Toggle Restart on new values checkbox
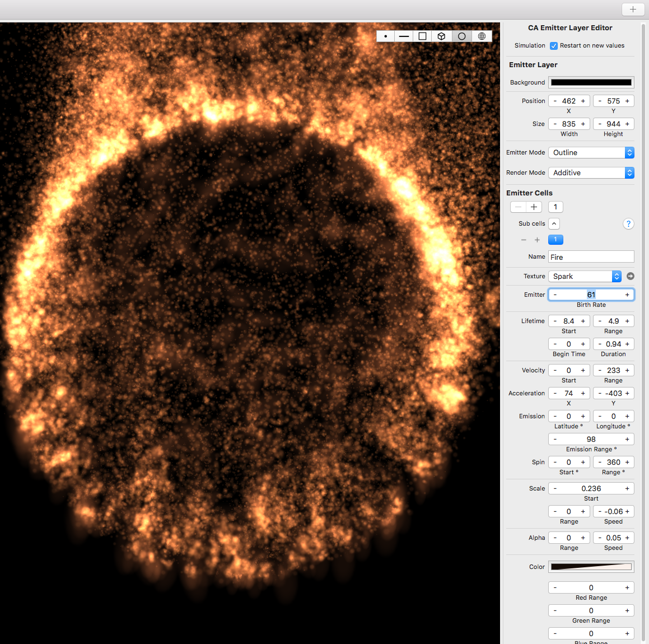Viewport: 649px width, 644px height. pos(553,45)
